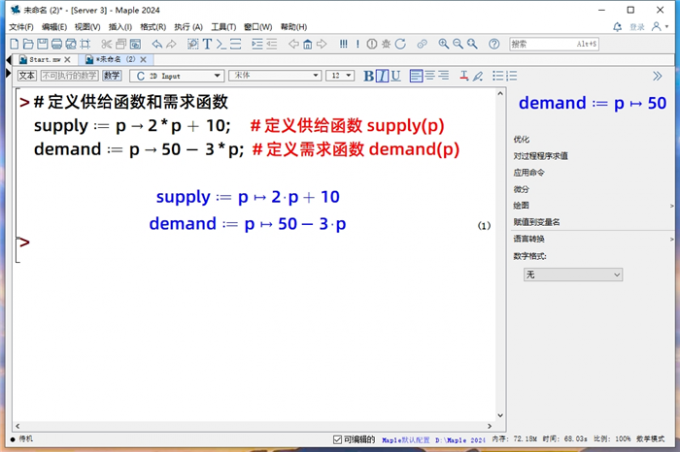The height and width of the screenshot is (452, 680).
Task: Click 赋值到变量名 in the context panel
Action: [x=537, y=222]
